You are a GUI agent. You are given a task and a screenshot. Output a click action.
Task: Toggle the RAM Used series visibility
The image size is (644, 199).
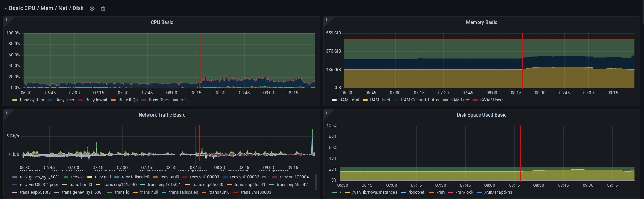(x=380, y=100)
